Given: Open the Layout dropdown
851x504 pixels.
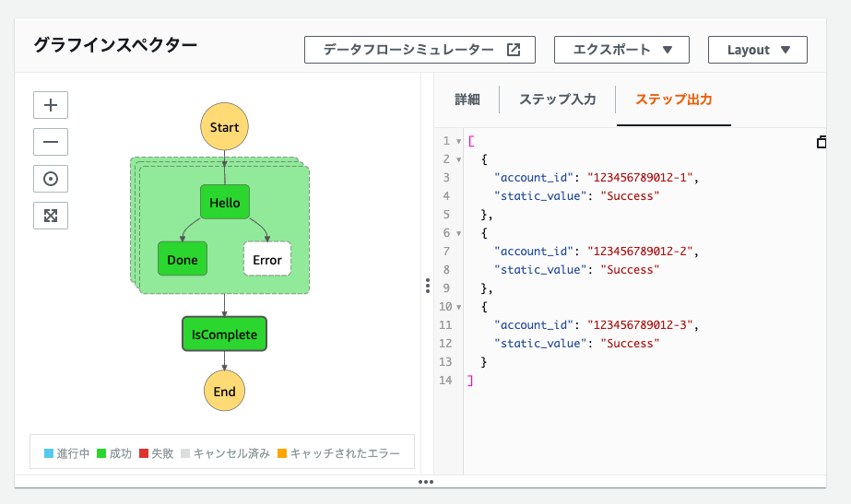Looking at the screenshot, I should tap(758, 50).
